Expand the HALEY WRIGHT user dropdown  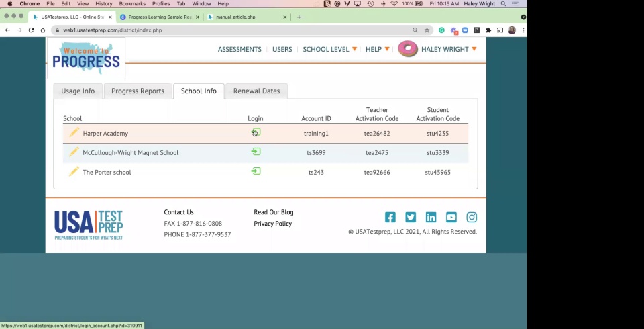(x=449, y=49)
